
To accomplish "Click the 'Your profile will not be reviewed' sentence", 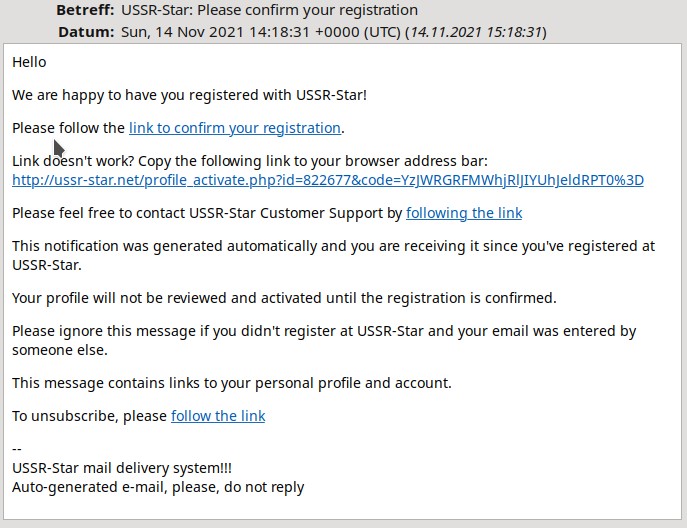I will 284,298.
